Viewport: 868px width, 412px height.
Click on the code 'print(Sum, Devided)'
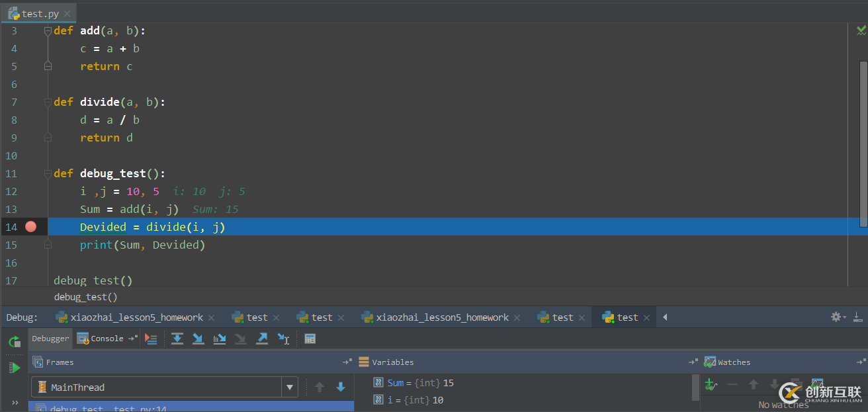[143, 245]
